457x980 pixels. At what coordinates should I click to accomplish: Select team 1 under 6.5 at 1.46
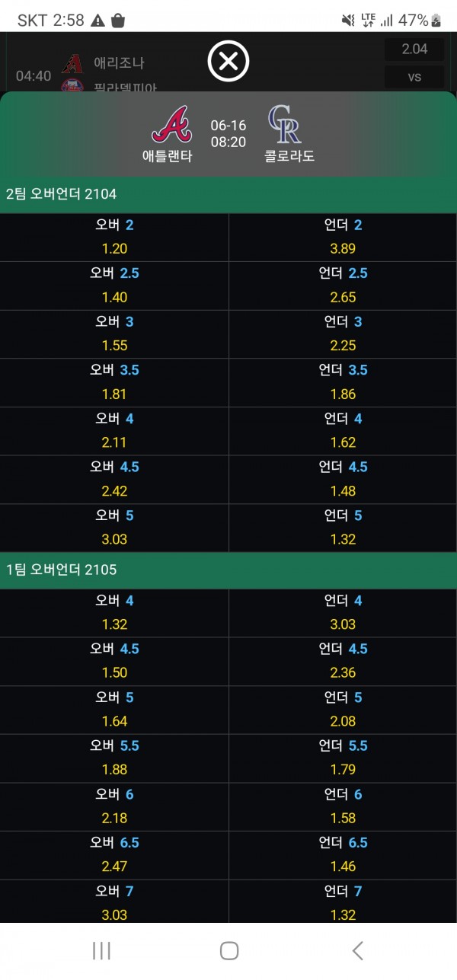tap(343, 854)
